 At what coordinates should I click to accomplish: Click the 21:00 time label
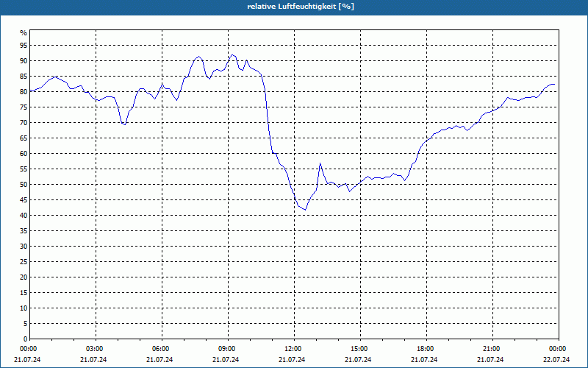492,349
